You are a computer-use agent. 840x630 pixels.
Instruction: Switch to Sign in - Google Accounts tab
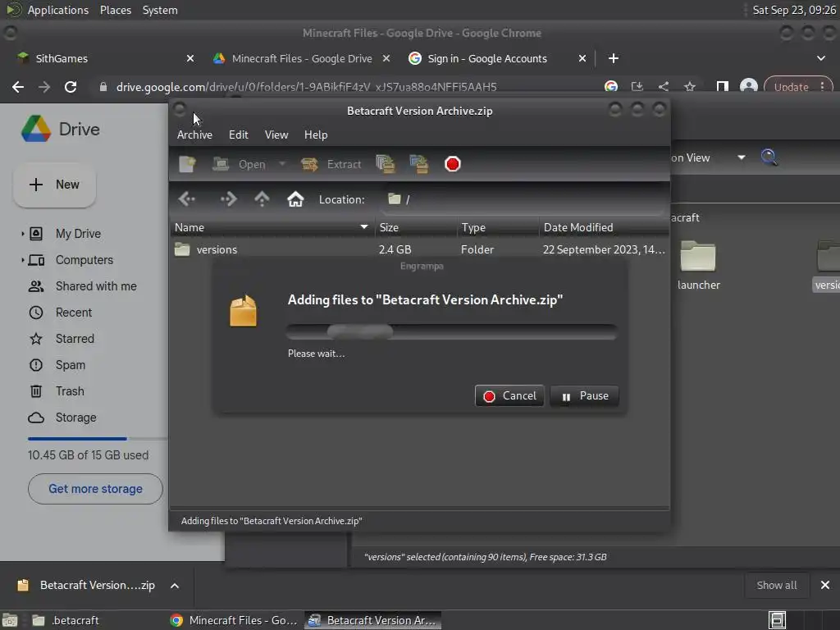pyautogui.click(x=487, y=58)
